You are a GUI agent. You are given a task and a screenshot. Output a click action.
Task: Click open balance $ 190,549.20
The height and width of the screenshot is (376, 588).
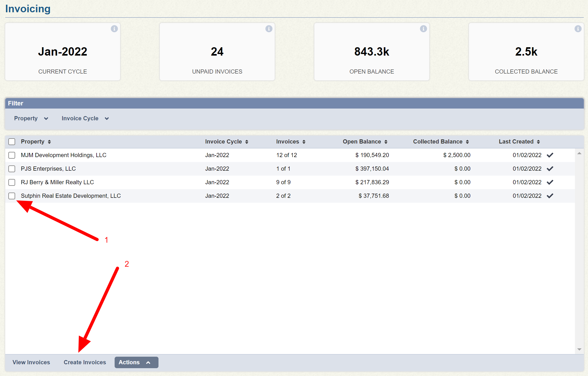pyautogui.click(x=372, y=155)
